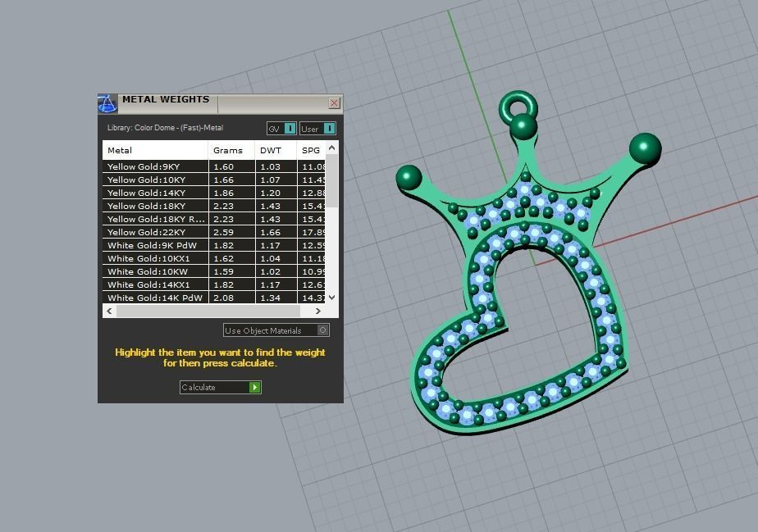Screen dimensions: 758x532
Task: Select the White Gold:9K PdW row
Action: click(213, 245)
